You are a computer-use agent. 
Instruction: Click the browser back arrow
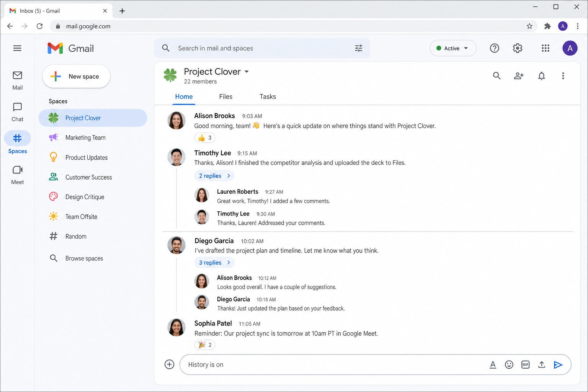click(10, 26)
